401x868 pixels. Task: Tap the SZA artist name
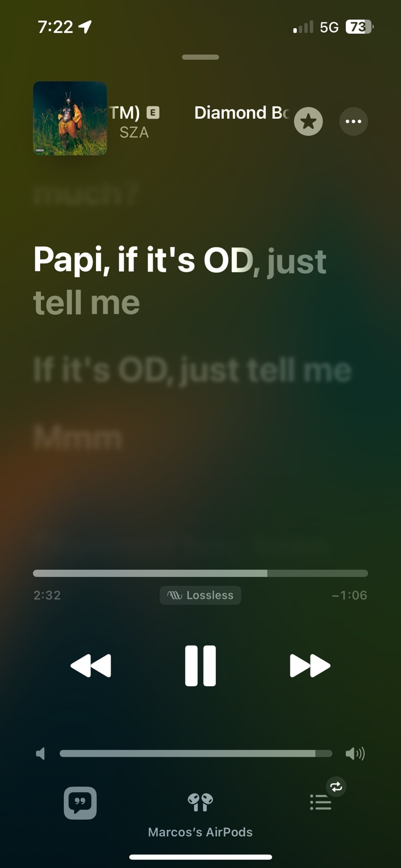coord(134,133)
